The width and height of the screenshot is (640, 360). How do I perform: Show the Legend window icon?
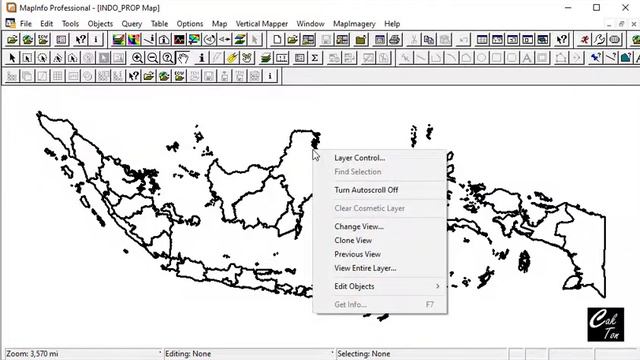[x=300, y=58]
